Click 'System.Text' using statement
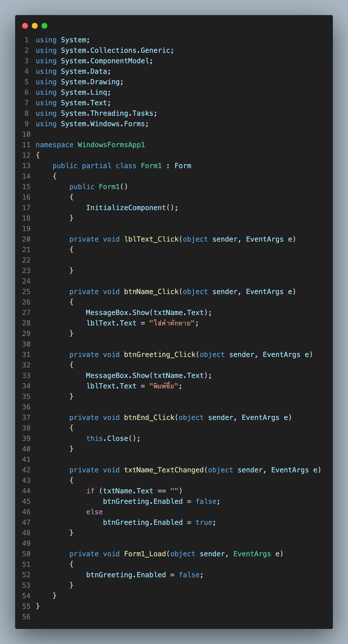Viewport: 348px width, 644px height. point(84,103)
